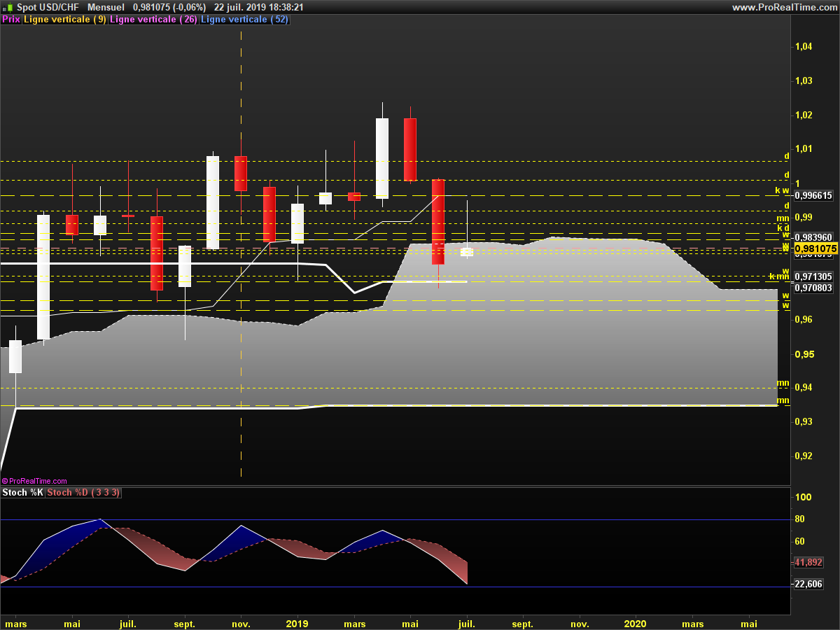Click the ©ProRealTime.com copyright link
The height and width of the screenshot is (630, 840).
34,481
